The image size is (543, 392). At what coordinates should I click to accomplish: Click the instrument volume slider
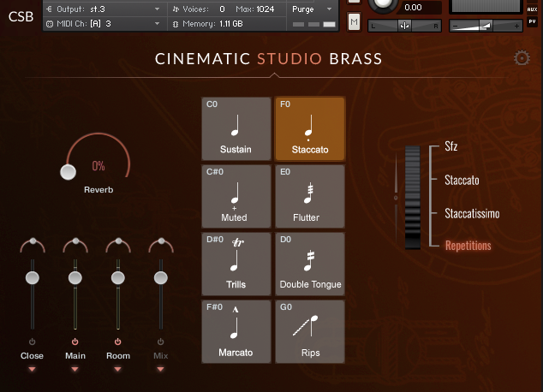486,26
